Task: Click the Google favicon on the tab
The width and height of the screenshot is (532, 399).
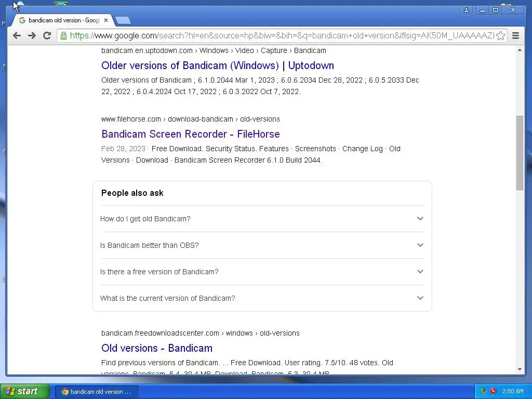Action: coord(22,20)
